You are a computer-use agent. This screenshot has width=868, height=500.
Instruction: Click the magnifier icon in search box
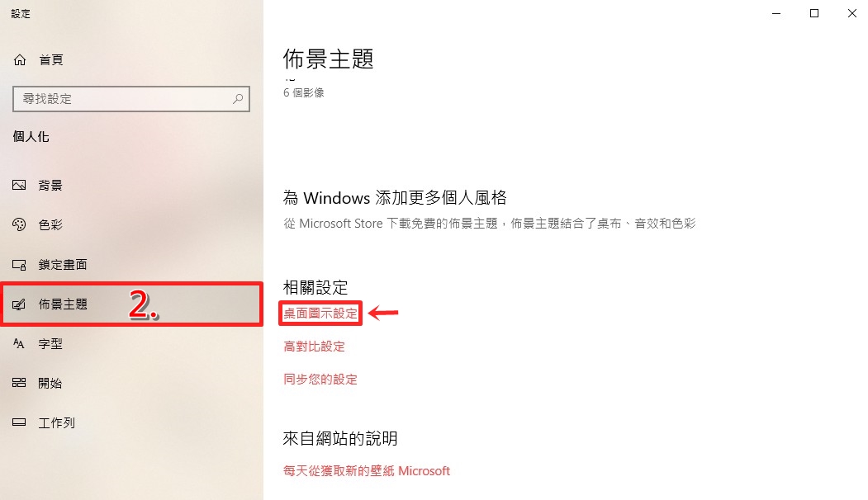[238, 99]
